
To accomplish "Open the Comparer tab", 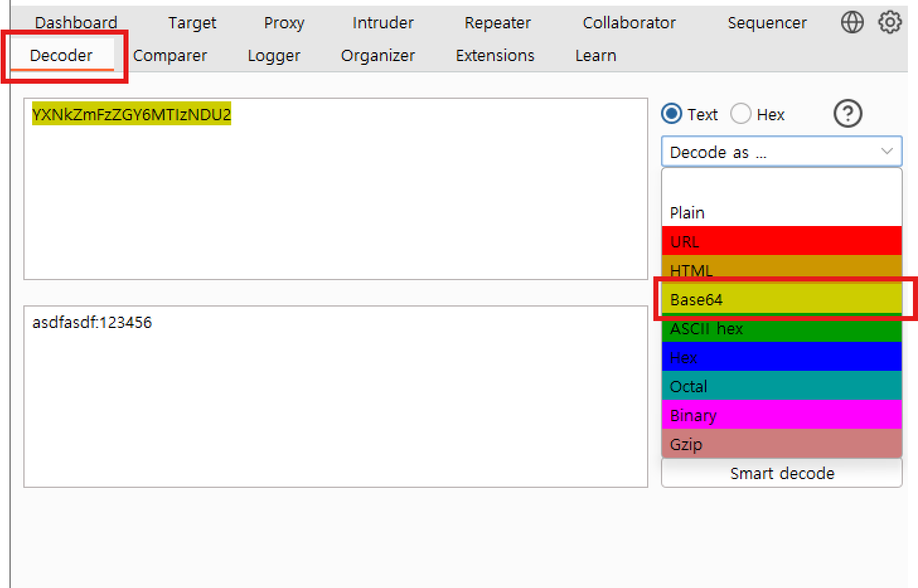I will point(170,55).
